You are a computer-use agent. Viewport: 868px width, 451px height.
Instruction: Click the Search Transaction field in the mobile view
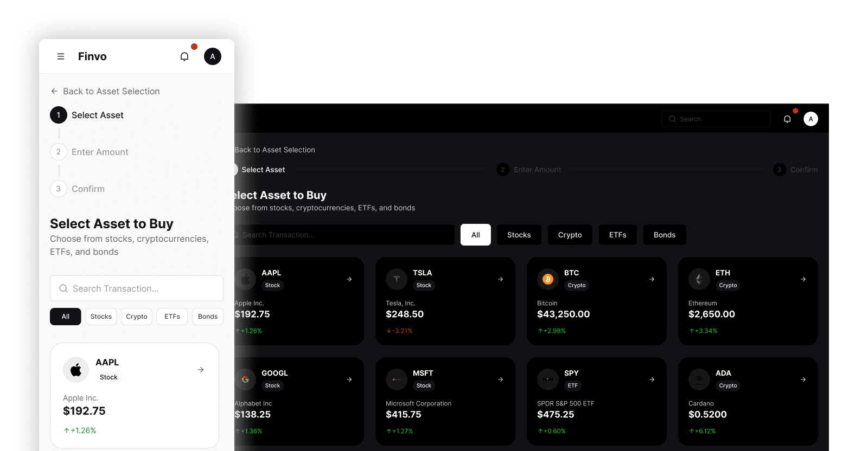point(137,288)
